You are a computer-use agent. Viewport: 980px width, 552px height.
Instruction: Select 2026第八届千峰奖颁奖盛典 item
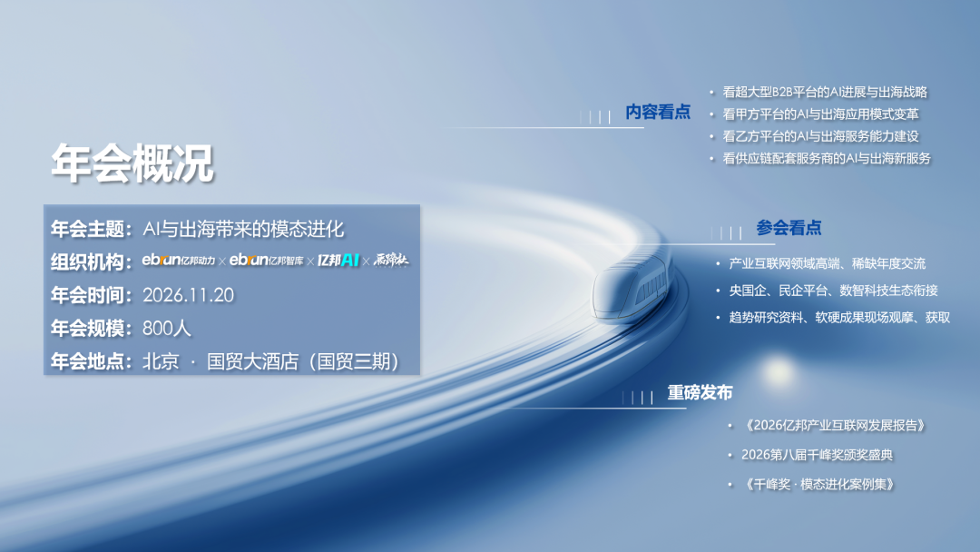click(817, 455)
